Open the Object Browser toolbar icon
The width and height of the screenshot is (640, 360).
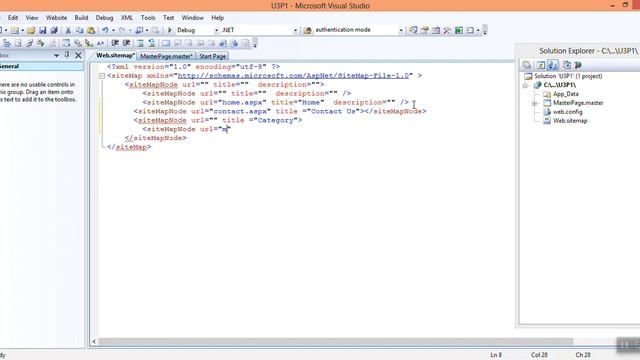[x=436, y=30]
